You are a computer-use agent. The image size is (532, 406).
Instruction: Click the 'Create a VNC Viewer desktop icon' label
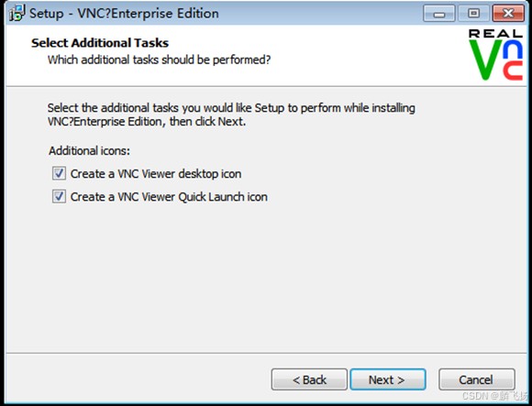click(x=156, y=173)
